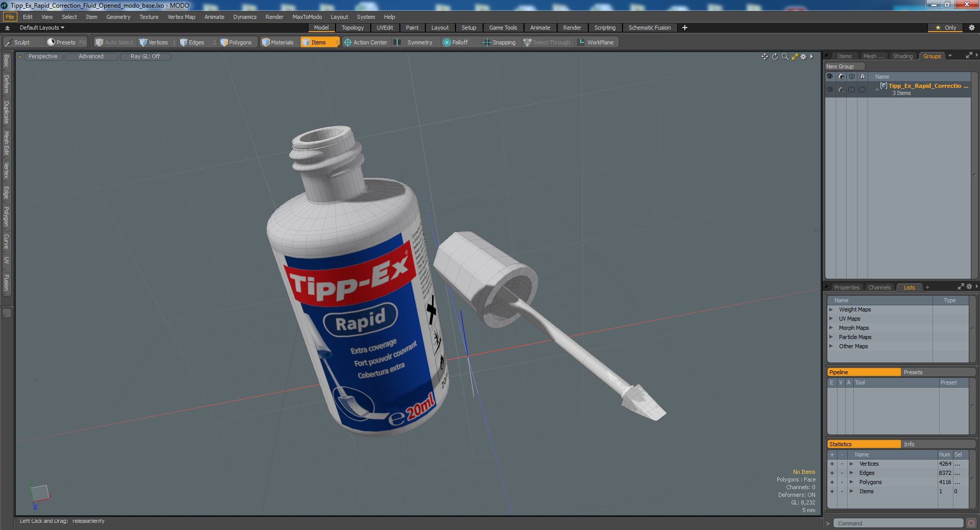Click the Advanced shading button

pos(91,57)
